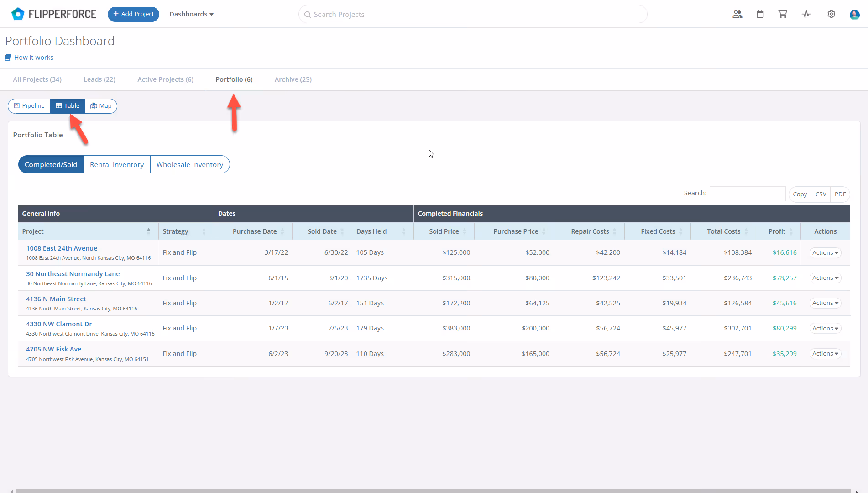This screenshot has width=868, height=493.
Task: Select Rental Inventory filter
Action: (117, 164)
